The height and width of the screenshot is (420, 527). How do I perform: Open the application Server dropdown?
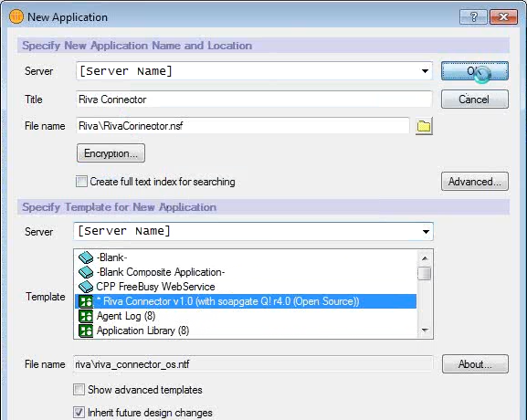(425, 71)
